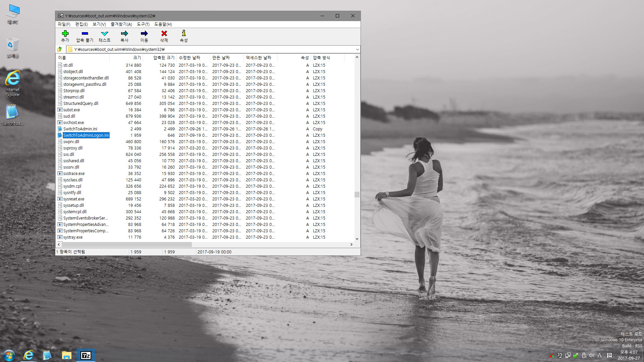Click the 35 temperature tray icon
This screenshot has width=644, height=362.
point(560,355)
